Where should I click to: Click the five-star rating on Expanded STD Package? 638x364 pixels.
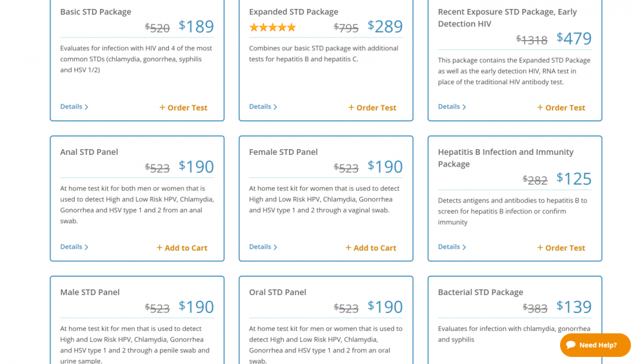coord(272,27)
